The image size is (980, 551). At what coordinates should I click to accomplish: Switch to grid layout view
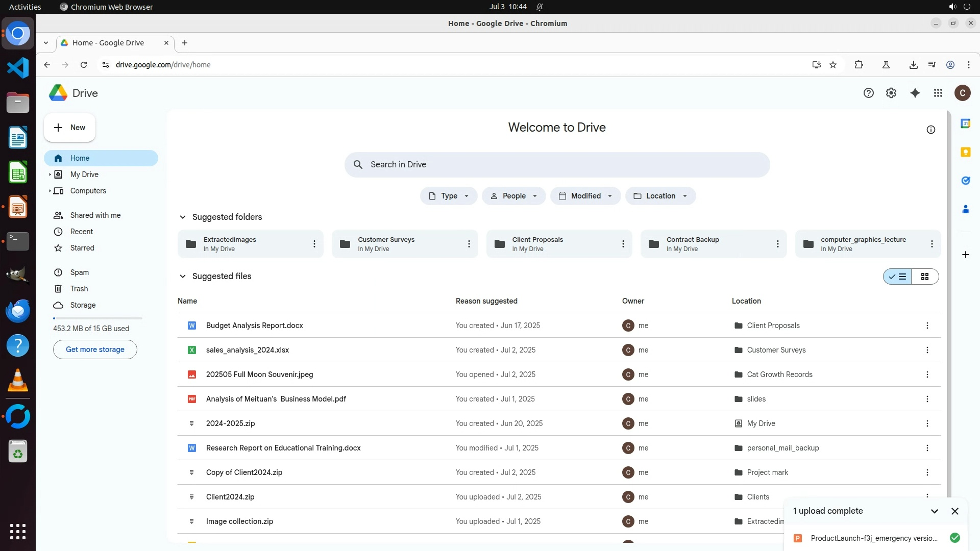click(x=924, y=277)
